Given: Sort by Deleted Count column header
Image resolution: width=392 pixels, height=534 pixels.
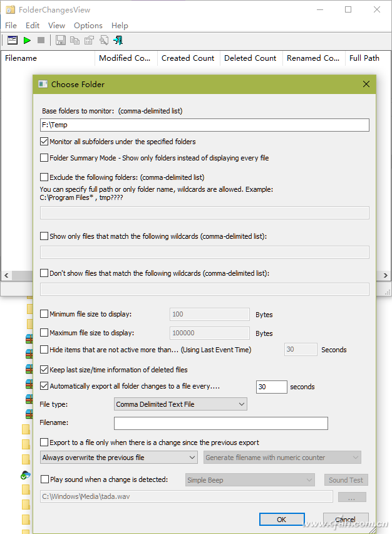Looking at the screenshot, I should (x=250, y=58).
